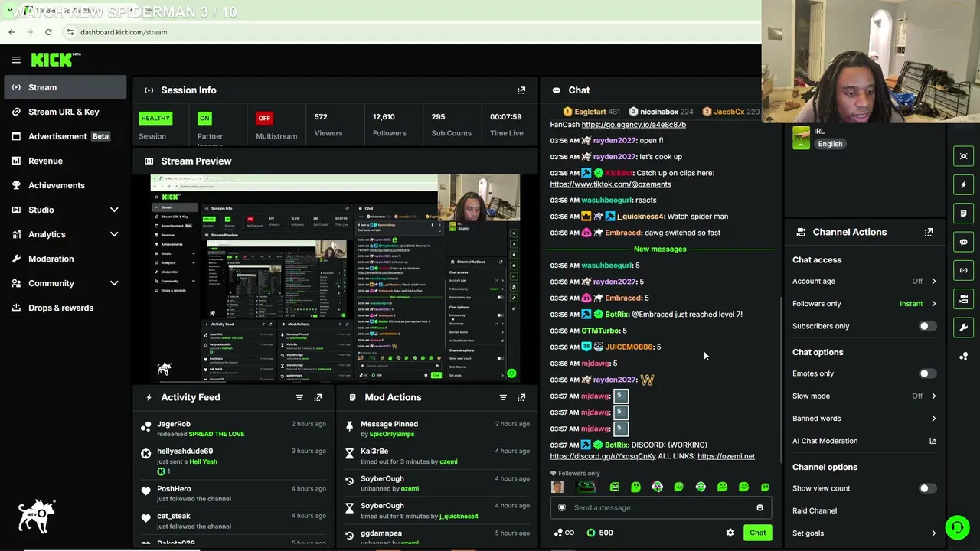Open the green support headset button

(957, 527)
